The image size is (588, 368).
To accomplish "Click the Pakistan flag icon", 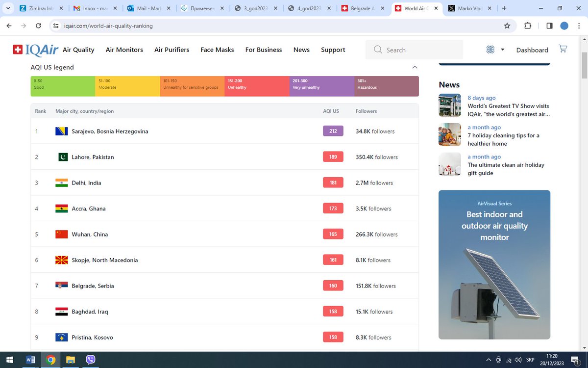I will pyautogui.click(x=63, y=157).
